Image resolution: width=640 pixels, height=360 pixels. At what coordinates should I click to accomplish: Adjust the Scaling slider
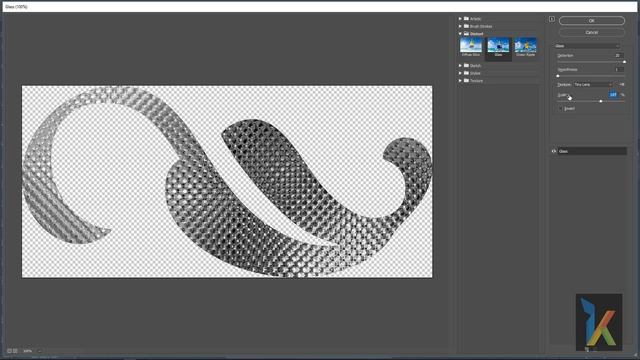point(600,101)
